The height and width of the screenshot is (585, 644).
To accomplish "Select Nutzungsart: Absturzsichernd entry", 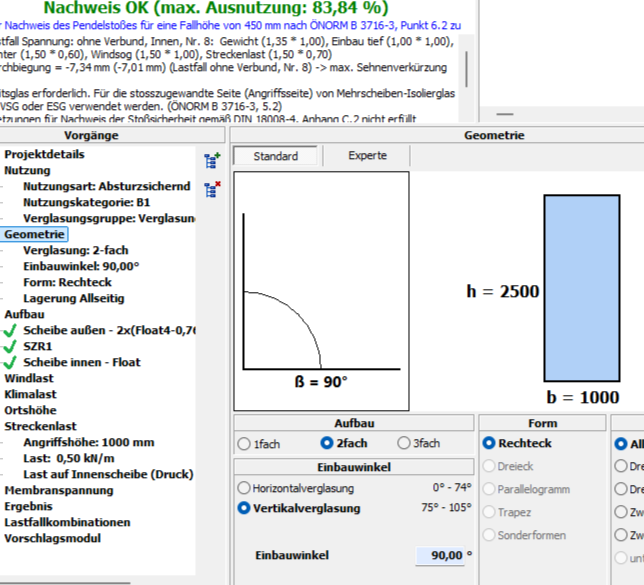I will 107,187.
